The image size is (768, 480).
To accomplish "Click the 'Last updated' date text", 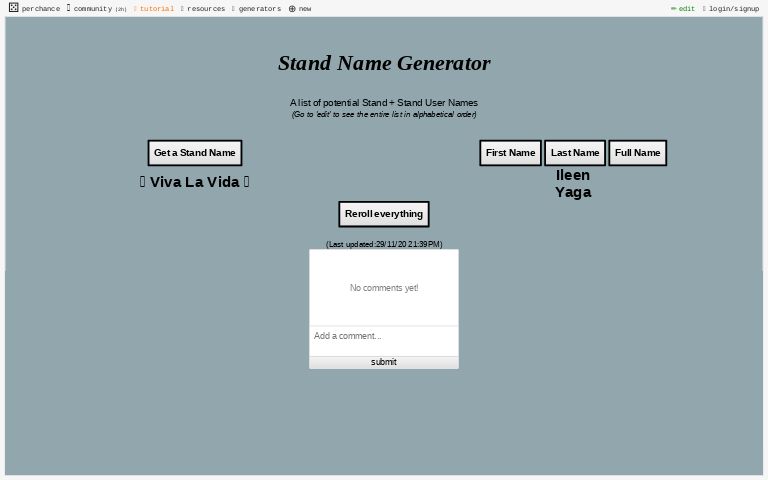I will click(384, 244).
